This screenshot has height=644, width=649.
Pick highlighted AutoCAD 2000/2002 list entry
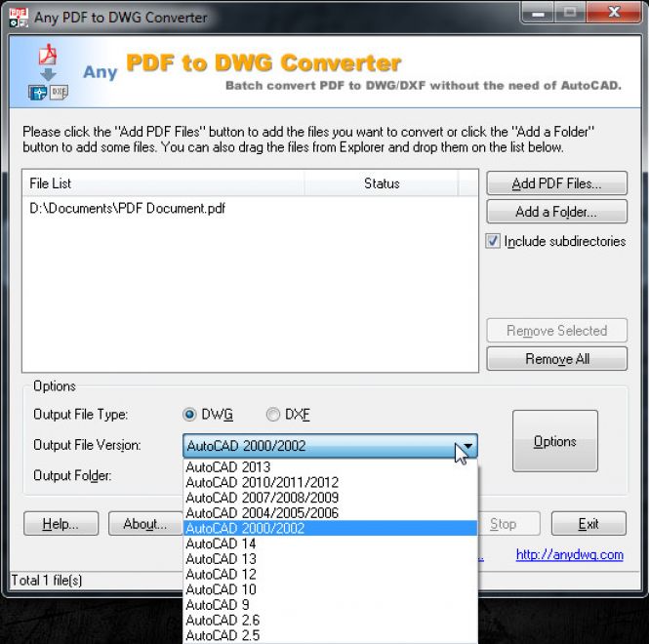[330, 528]
